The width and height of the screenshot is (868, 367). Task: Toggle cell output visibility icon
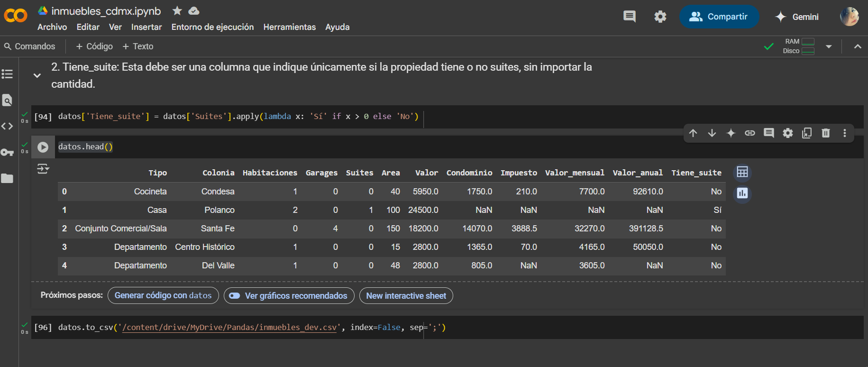point(43,169)
